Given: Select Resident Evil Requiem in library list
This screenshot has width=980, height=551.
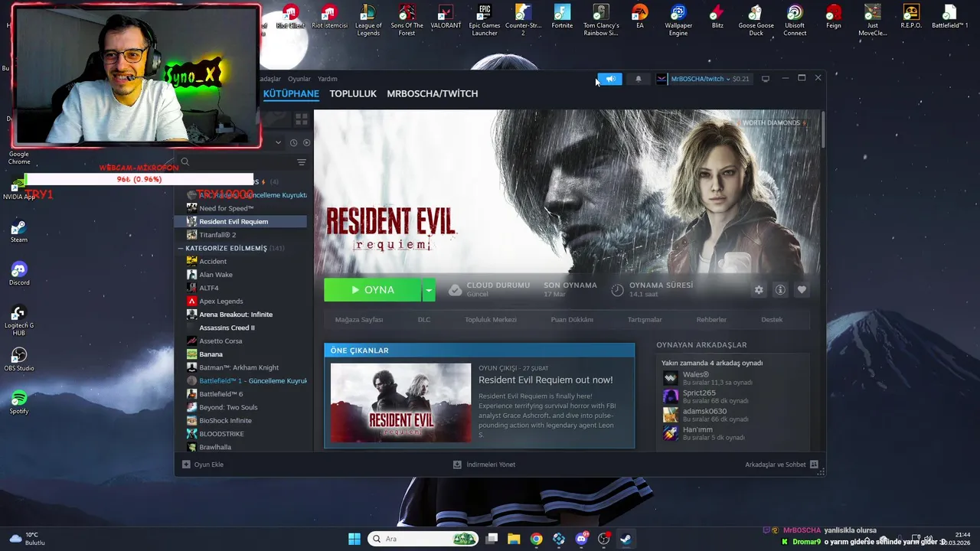Looking at the screenshot, I should pos(241,221).
